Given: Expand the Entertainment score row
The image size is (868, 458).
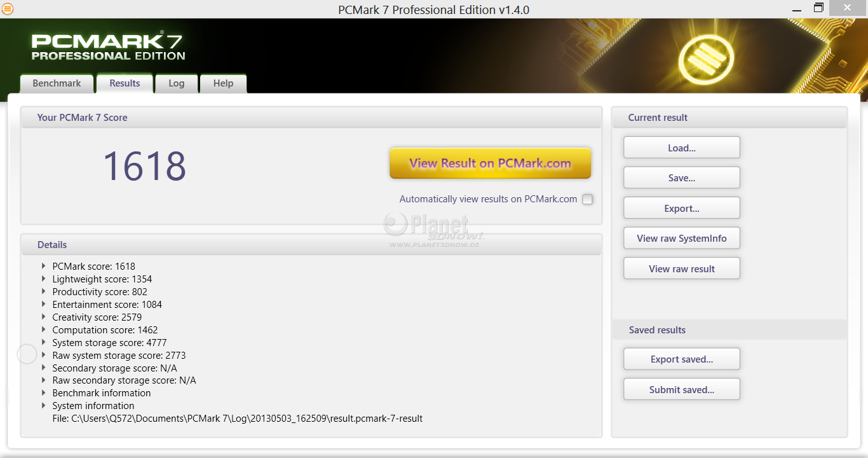Looking at the screenshot, I should point(44,304).
